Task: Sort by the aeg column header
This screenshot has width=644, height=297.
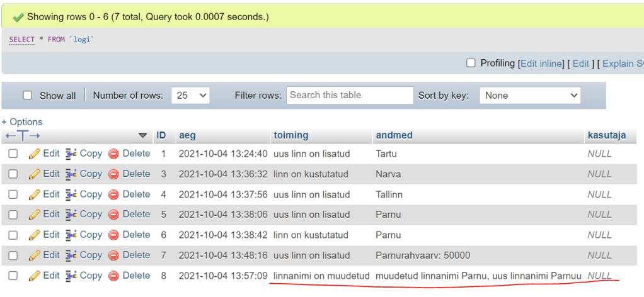Action: (187, 135)
